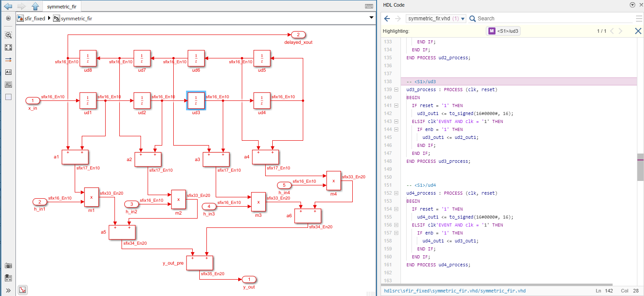The width and height of the screenshot is (644, 296).
Task: Close the highlighting bar with the X
Action: tap(638, 31)
